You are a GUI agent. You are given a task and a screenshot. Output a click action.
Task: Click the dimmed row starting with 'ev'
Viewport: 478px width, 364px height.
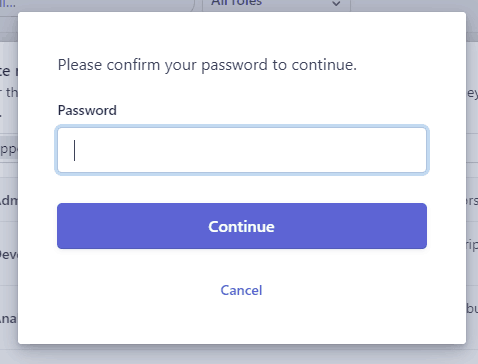(9, 255)
